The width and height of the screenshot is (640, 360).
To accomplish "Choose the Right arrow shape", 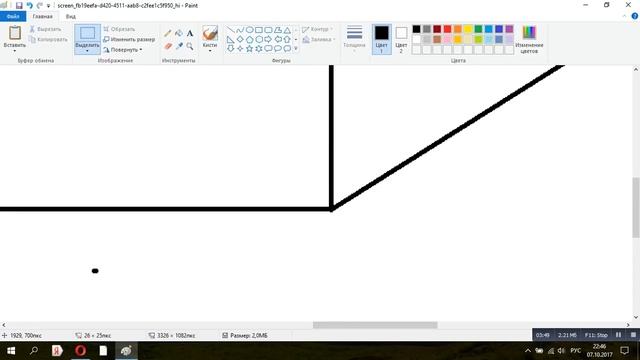I will 268,40.
